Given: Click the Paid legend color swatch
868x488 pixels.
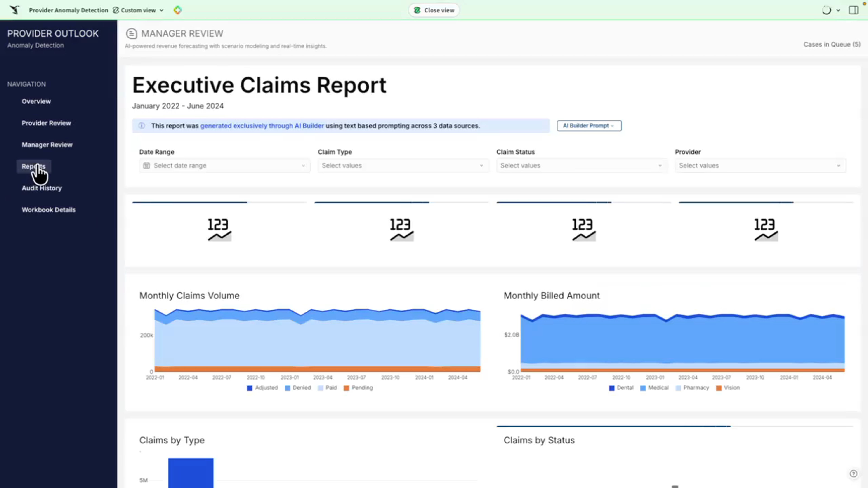Looking at the screenshot, I should tap(321, 388).
